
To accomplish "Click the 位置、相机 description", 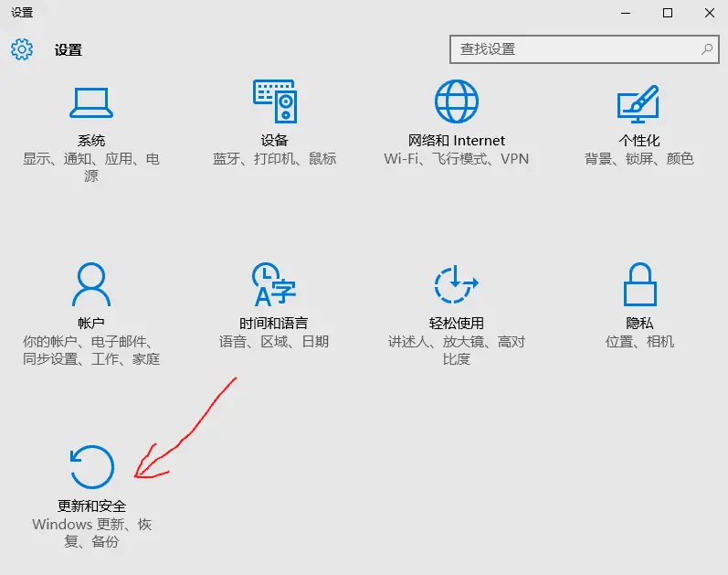I will pyautogui.click(x=639, y=342).
